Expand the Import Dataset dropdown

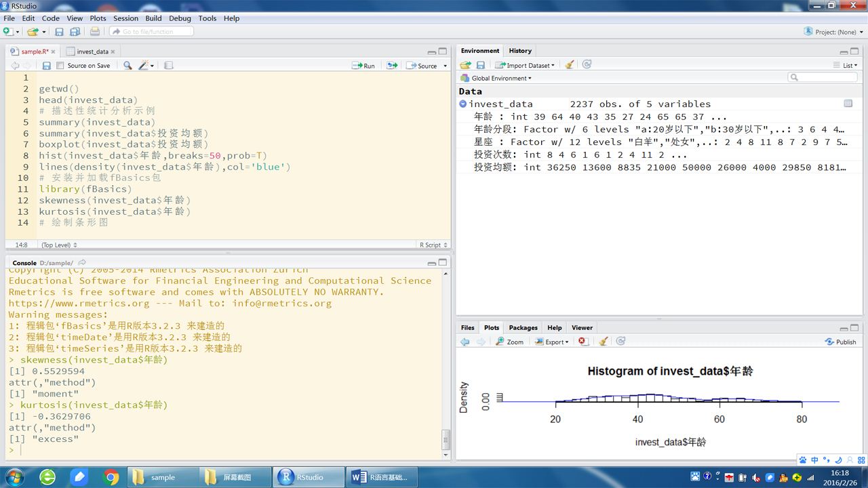click(525, 65)
